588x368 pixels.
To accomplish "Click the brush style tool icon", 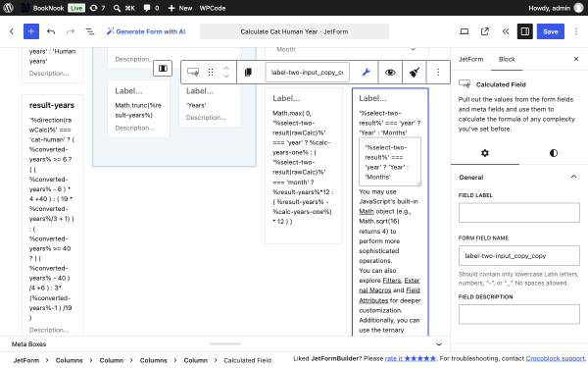I will [x=414, y=72].
